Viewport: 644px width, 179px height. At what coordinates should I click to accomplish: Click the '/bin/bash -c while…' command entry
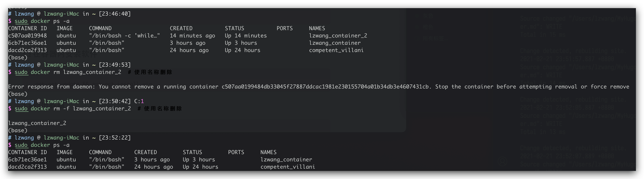tap(124, 36)
